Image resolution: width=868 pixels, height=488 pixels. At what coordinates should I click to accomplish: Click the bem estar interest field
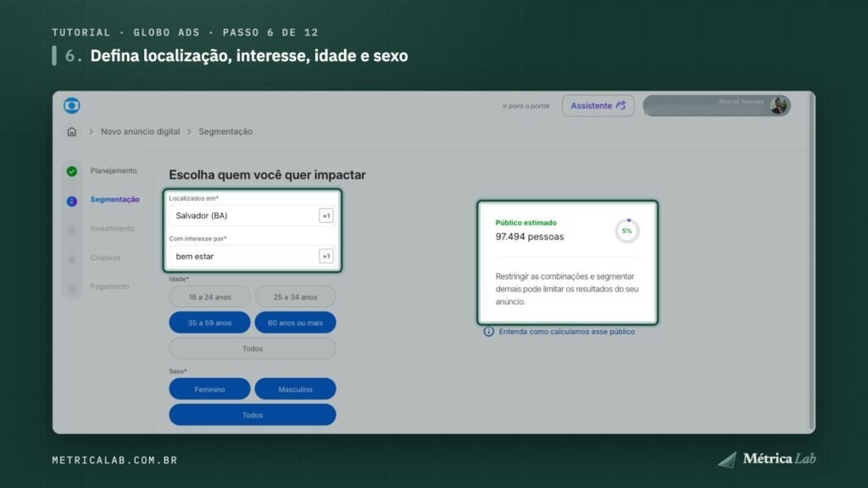point(253,256)
